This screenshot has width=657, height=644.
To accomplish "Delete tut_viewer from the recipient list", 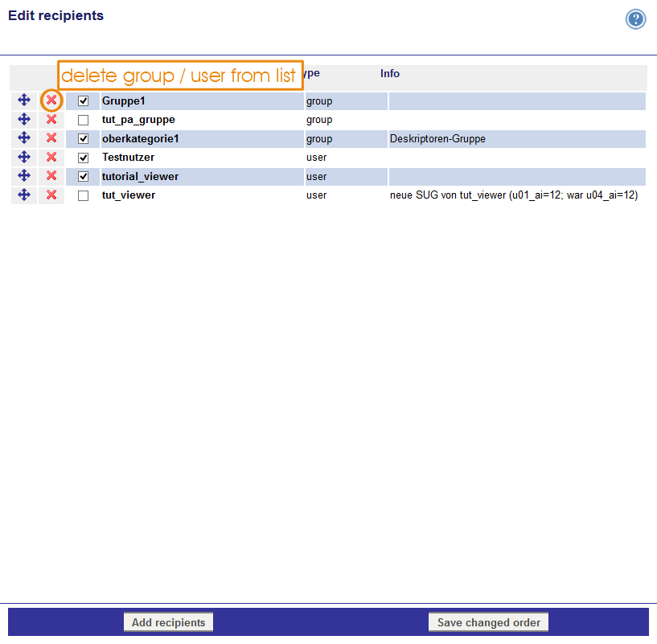I will 51,195.
